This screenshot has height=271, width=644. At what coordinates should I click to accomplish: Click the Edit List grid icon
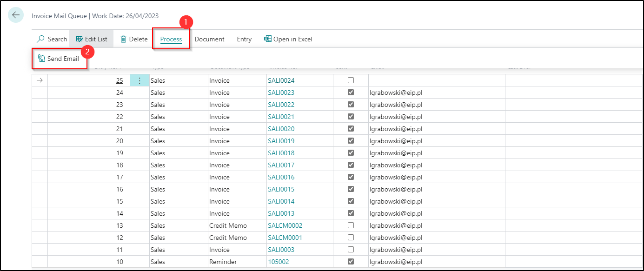pos(80,39)
